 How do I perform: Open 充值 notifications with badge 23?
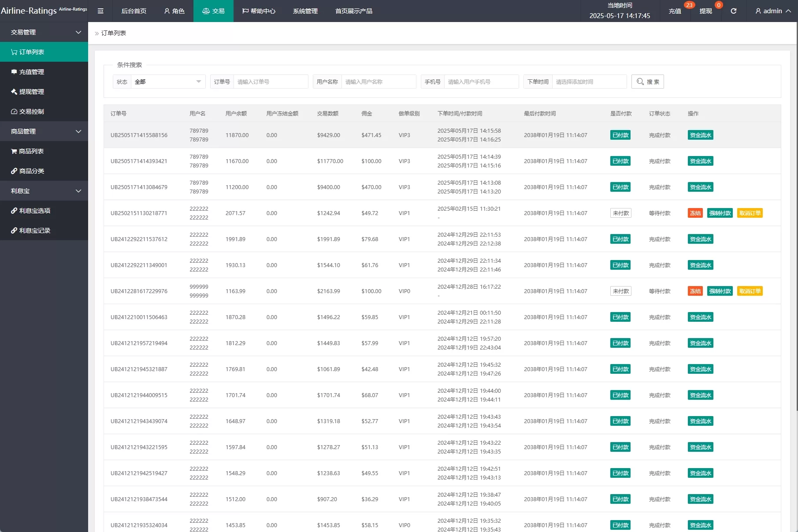[675, 11]
